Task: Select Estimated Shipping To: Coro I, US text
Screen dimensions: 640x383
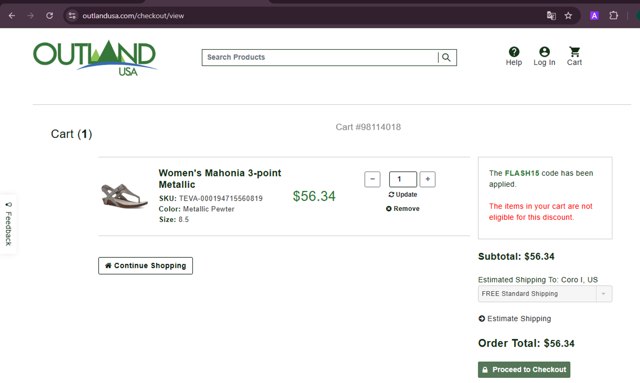Action: 538,280
